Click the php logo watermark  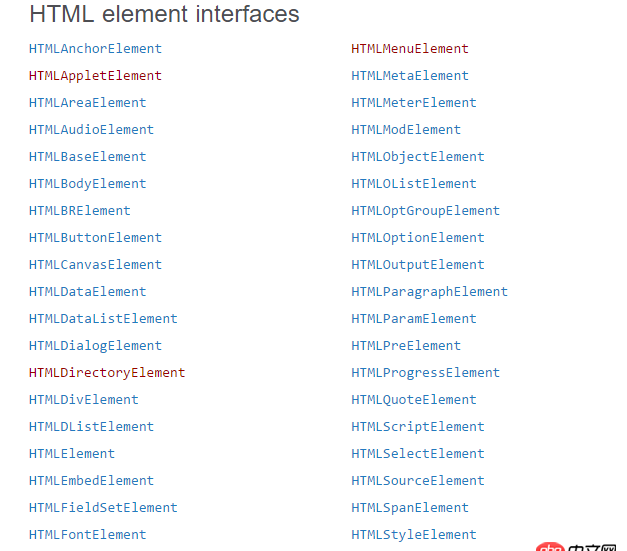[x=546, y=546]
